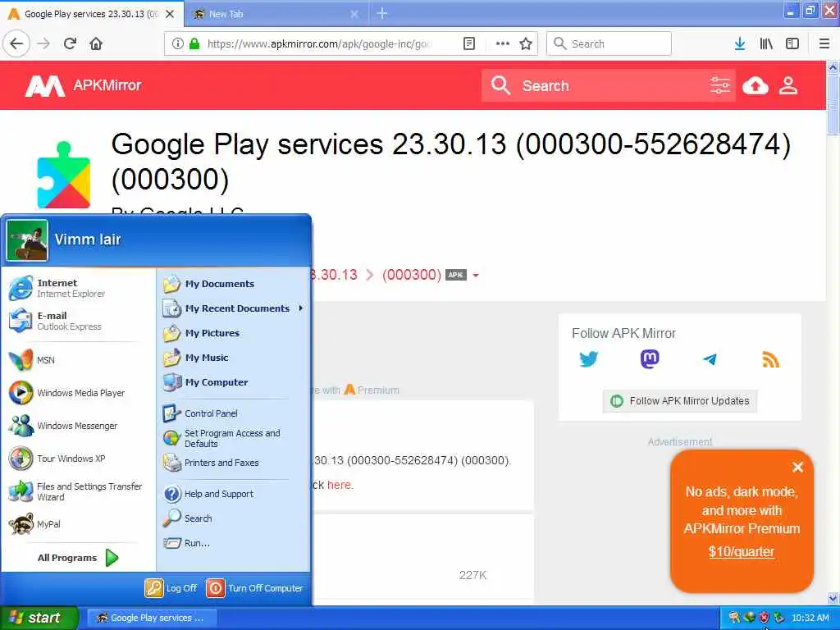This screenshot has height=630, width=840.
Task: Open the browser hamburger menu
Action: click(x=824, y=44)
